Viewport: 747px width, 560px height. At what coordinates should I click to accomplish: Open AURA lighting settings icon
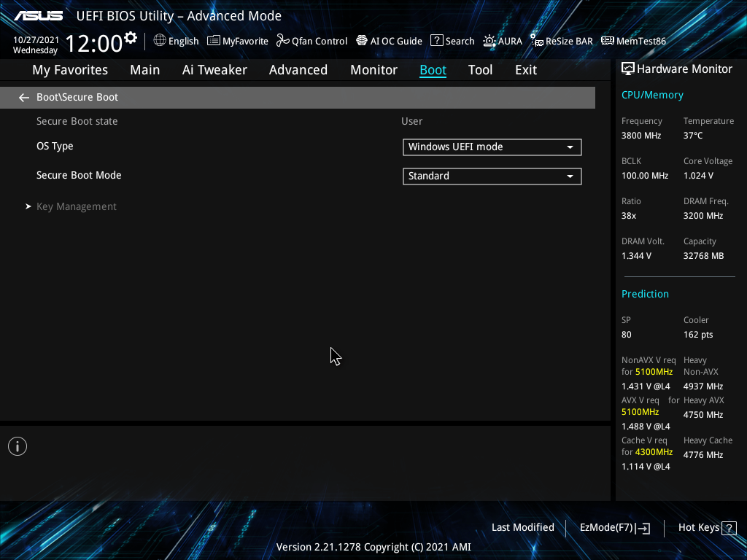[489, 41]
